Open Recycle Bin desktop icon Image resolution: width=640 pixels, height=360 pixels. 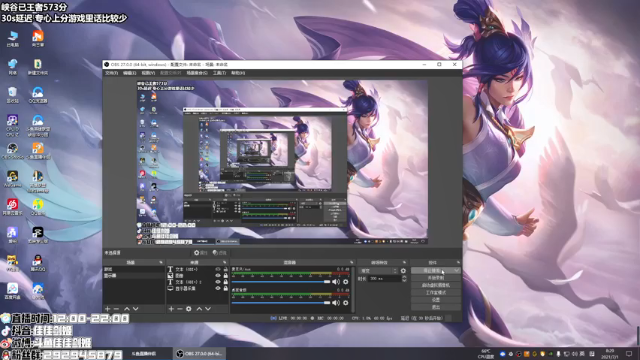coord(13,95)
